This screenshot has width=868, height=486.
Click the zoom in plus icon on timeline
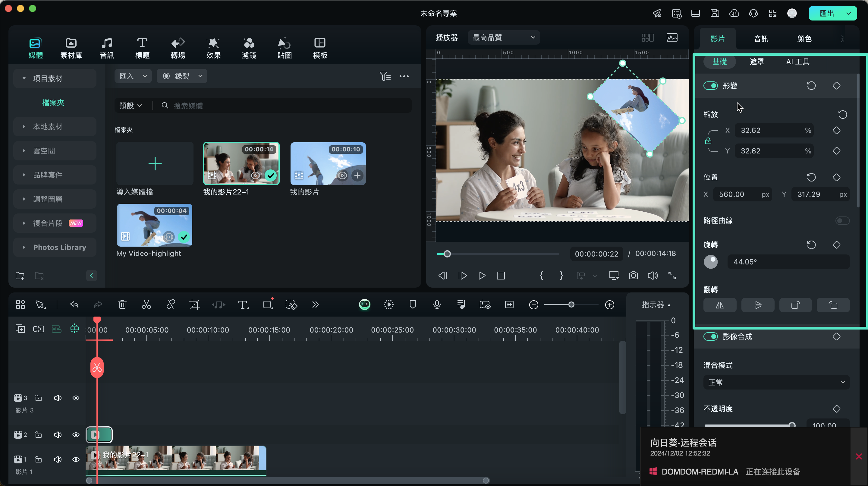pos(609,305)
